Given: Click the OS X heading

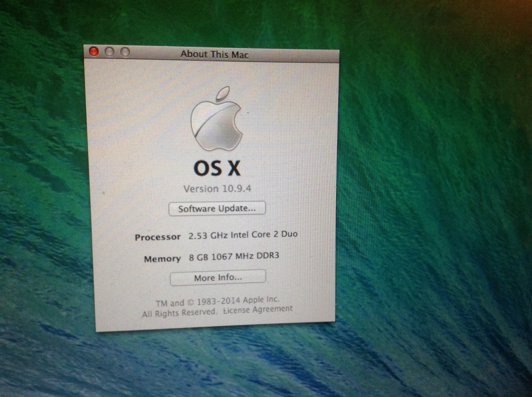Looking at the screenshot, I should 217,168.
